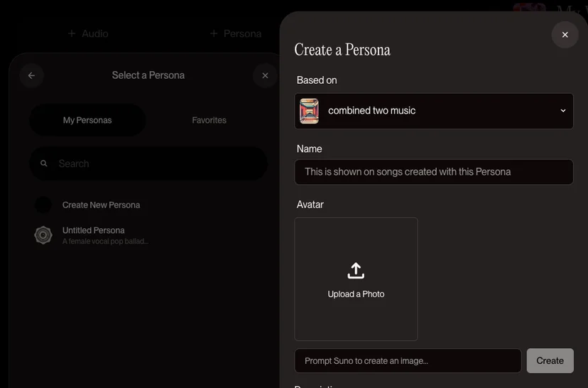This screenshot has width=588, height=388.
Task: Click the Create New Persona circle icon
Action: tap(43, 205)
